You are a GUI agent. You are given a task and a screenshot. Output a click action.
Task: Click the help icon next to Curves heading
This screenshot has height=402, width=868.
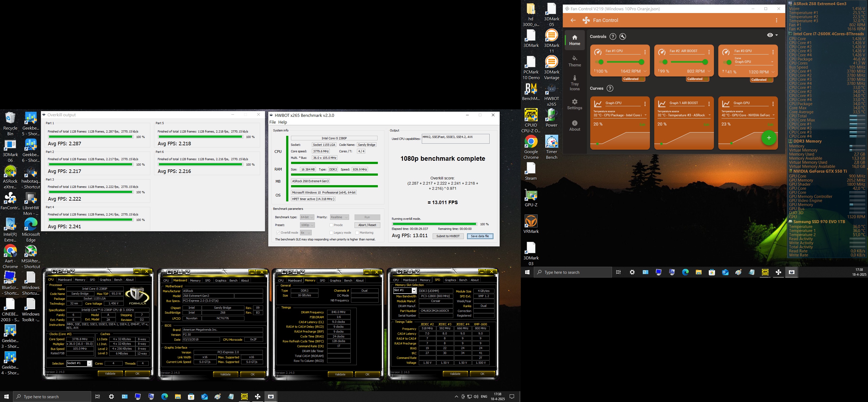[610, 89]
